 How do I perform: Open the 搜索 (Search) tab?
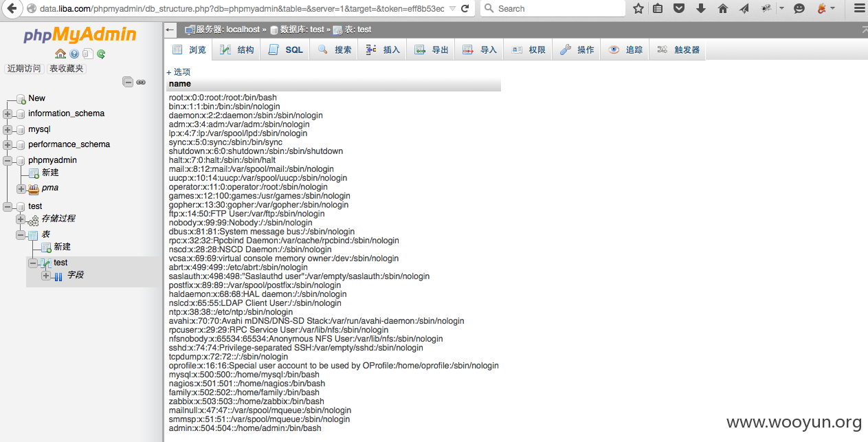[335, 50]
